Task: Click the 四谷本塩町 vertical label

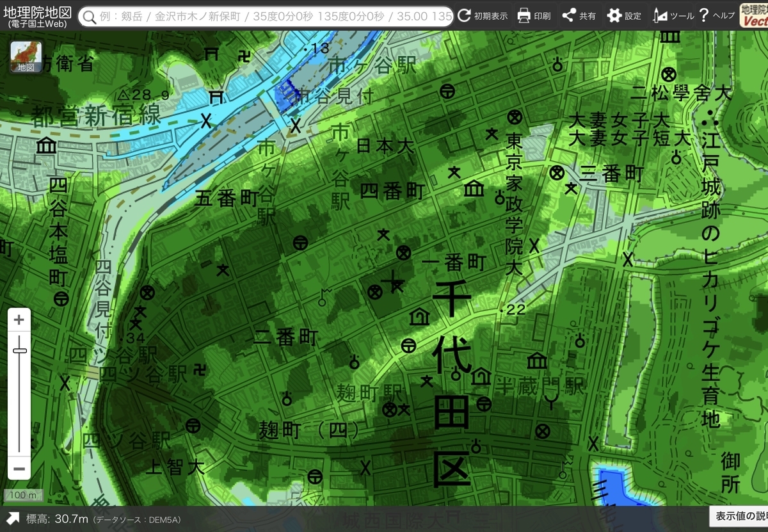Action: [x=58, y=232]
